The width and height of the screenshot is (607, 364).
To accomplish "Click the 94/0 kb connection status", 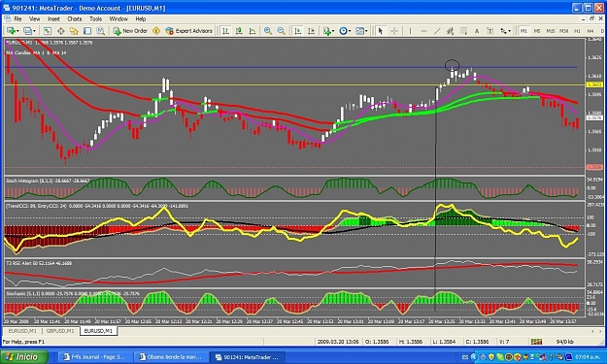I will [564, 342].
